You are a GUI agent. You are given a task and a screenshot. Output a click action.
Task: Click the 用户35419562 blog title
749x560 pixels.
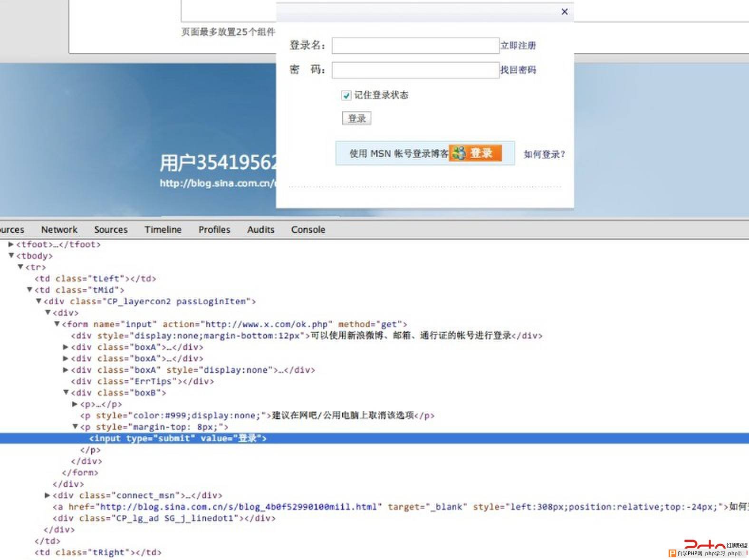218,163
